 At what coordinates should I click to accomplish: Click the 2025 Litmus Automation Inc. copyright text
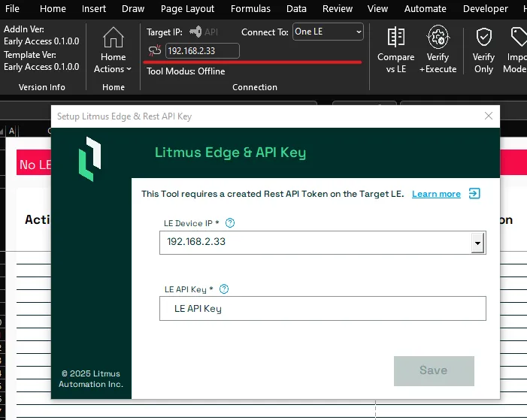point(91,379)
